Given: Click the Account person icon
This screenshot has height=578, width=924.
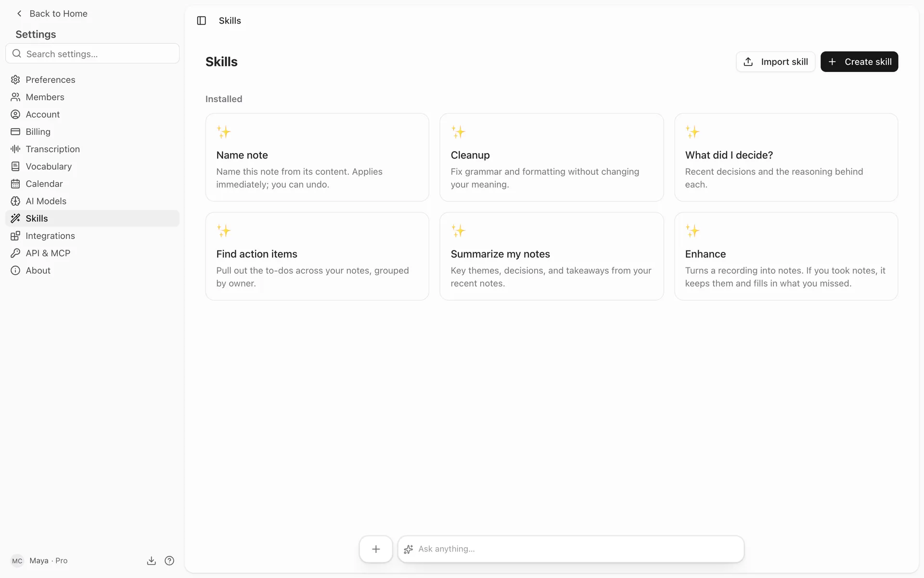Looking at the screenshot, I should tap(15, 114).
